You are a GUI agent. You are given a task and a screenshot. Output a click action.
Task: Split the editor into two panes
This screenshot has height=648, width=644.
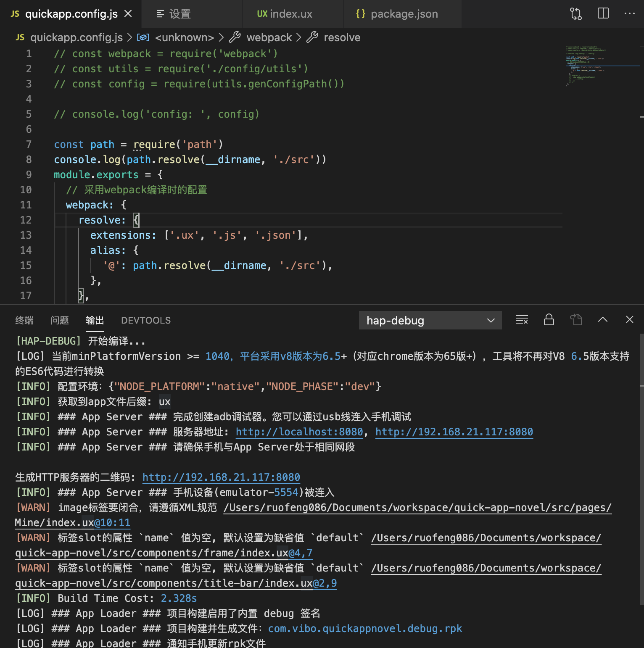pyautogui.click(x=603, y=13)
